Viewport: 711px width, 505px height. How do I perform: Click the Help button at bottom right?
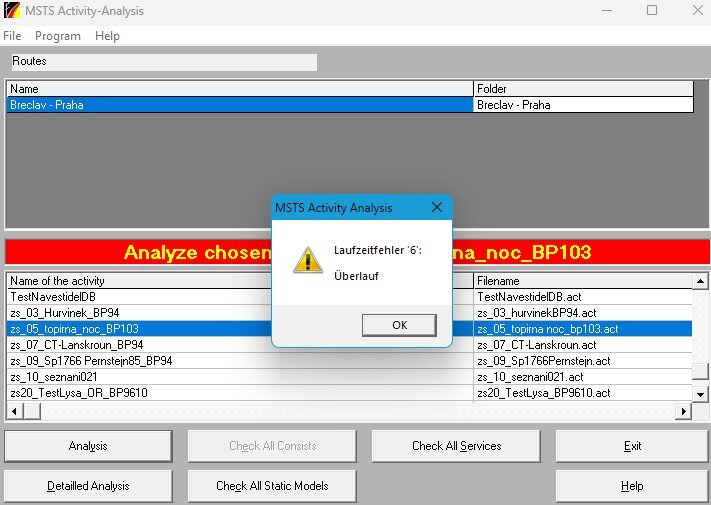point(632,486)
